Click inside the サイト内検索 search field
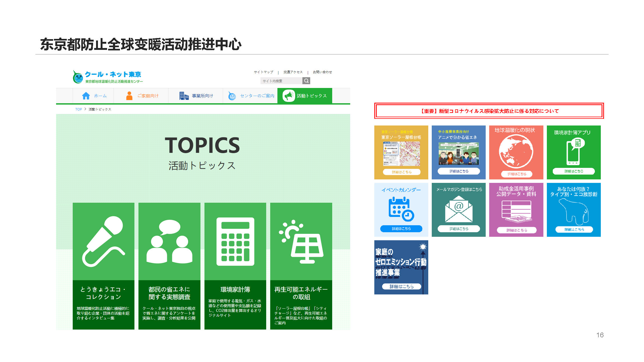Image resolution: width=644 pixels, height=362 pixels. point(279,81)
